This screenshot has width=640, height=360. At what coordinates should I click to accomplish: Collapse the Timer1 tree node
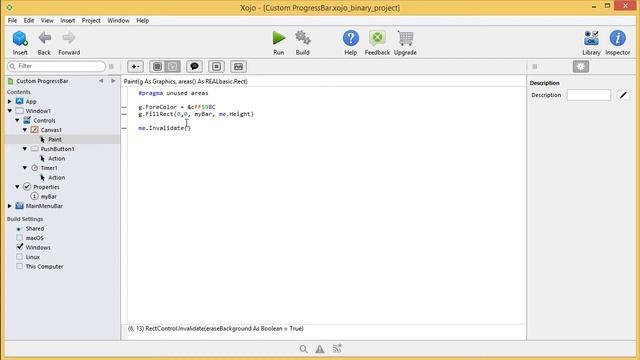pos(25,168)
